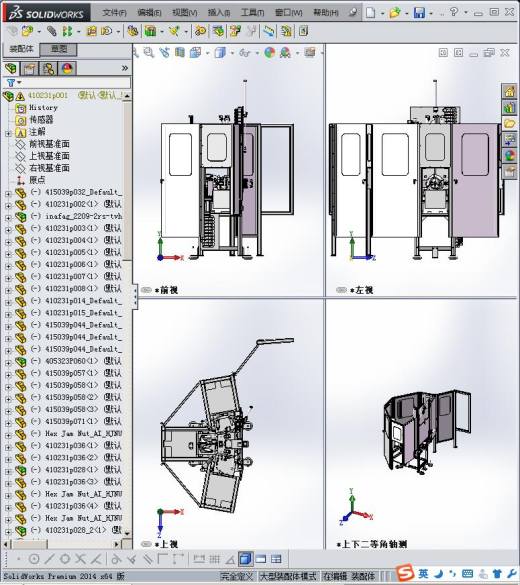The image size is (520, 585).
Task: Click the View Orientation icon
Action: (195, 53)
